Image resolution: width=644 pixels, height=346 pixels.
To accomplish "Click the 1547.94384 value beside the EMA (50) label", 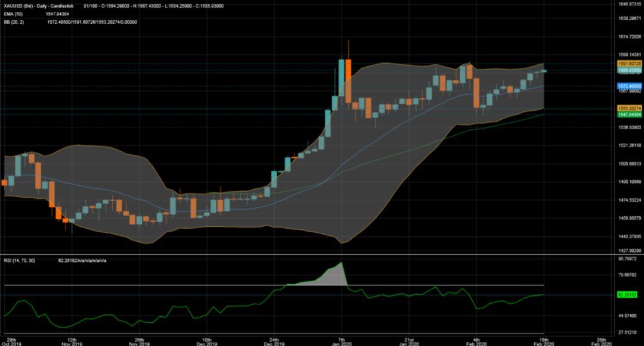I will point(57,14).
